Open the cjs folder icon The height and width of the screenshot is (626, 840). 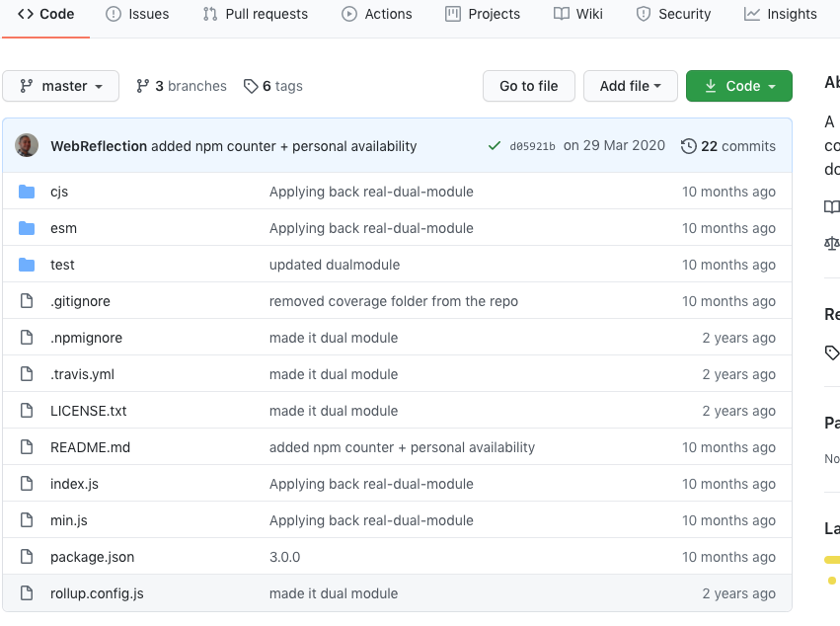point(26,191)
